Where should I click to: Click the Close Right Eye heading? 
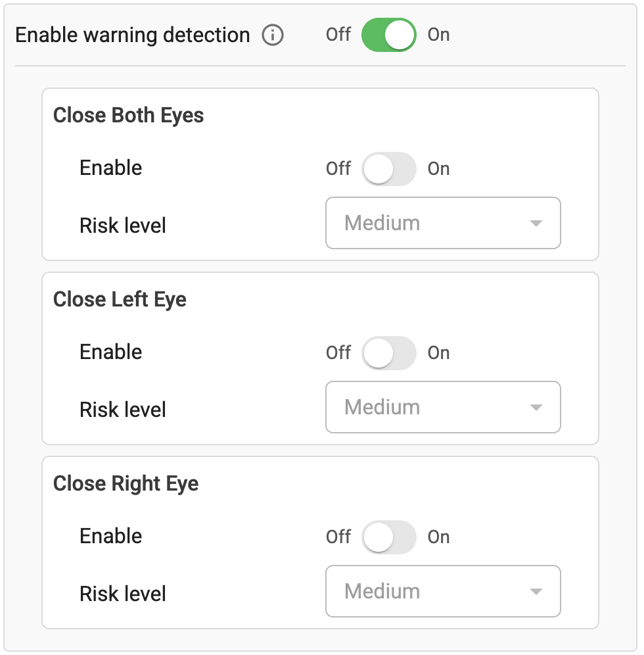pyautogui.click(x=126, y=483)
